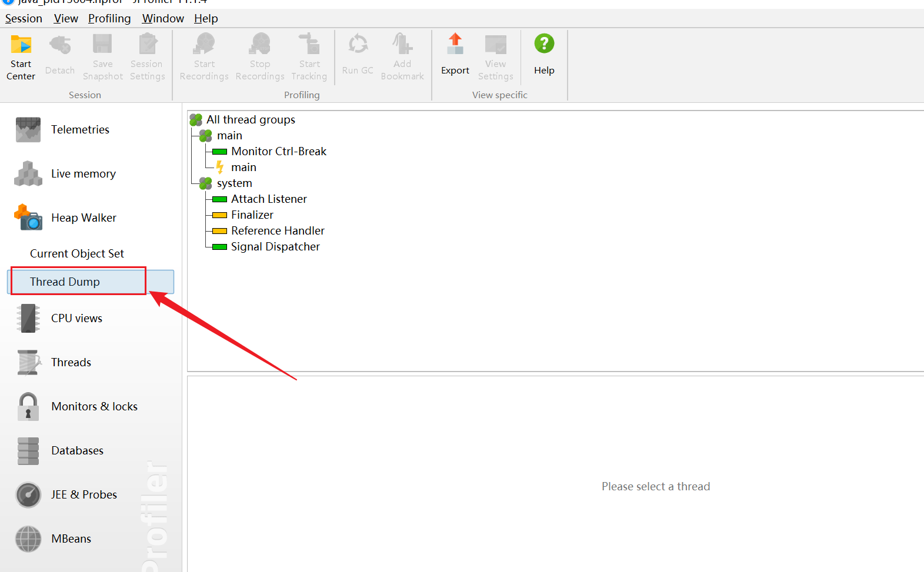924x572 pixels.
Task: Open Help with the green question mark icon
Action: click(x=544, y=44)
